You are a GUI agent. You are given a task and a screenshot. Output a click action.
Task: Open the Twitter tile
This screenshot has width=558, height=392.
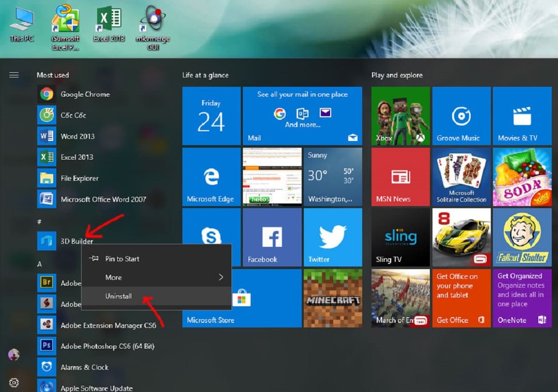pos(332,237)
